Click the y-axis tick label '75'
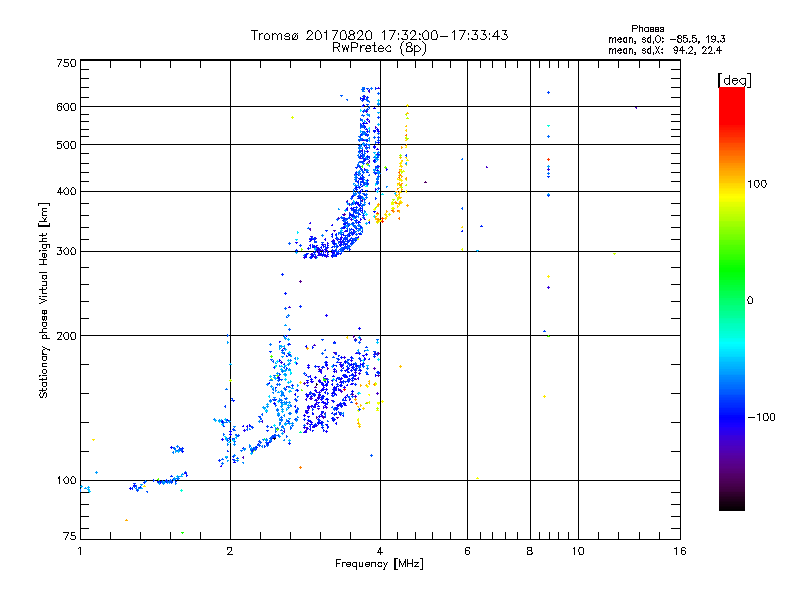 point(70,536)
